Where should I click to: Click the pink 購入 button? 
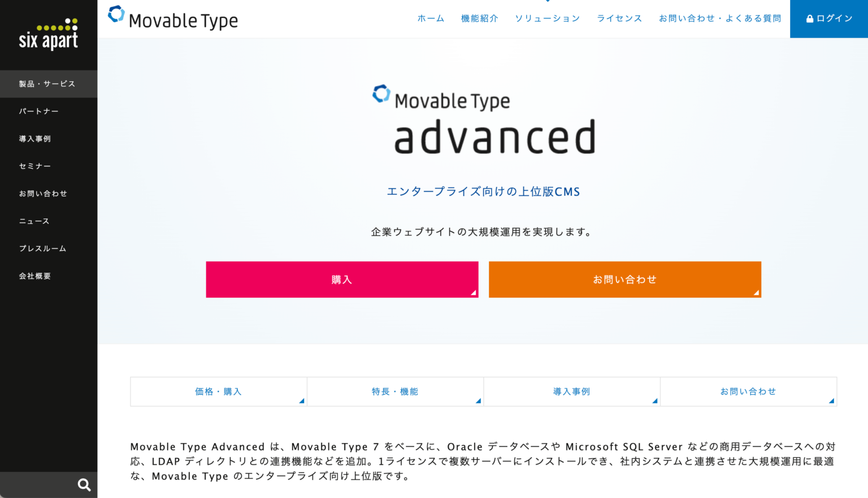pyautogui.click(x=342, y=279)
